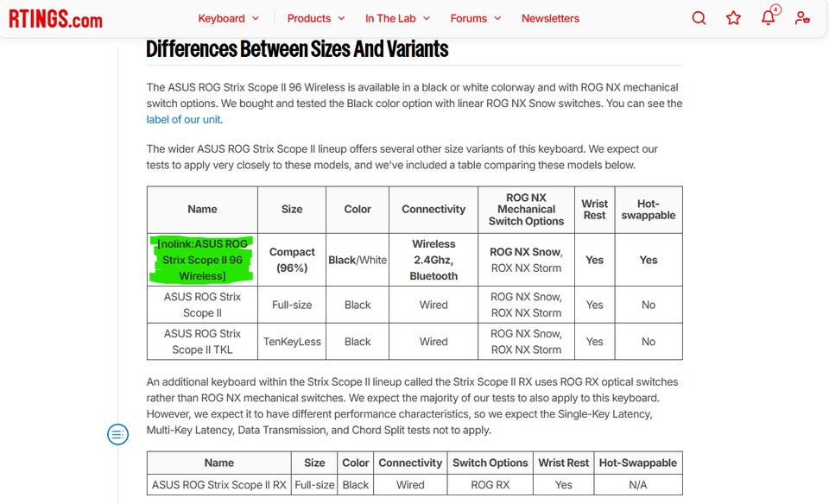Open the In The Lab nav item
This screenshot has height=504, width=829.
pyautogui.click(x=390, y=18)
